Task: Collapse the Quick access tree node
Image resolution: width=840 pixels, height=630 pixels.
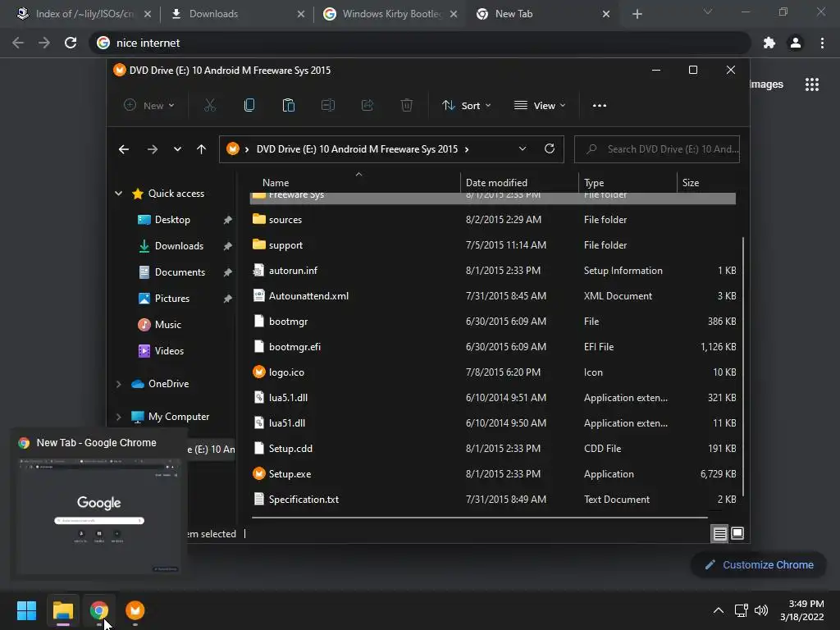Action: (118, 194)
